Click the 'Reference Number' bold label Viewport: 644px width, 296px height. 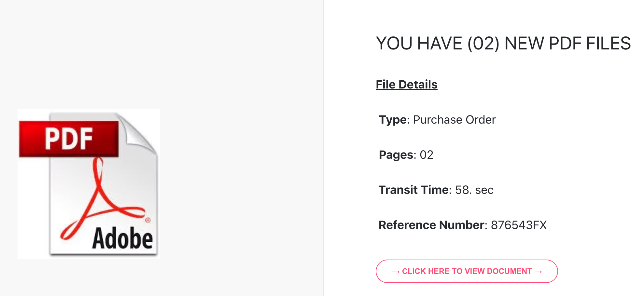click(x=431, y=225)
